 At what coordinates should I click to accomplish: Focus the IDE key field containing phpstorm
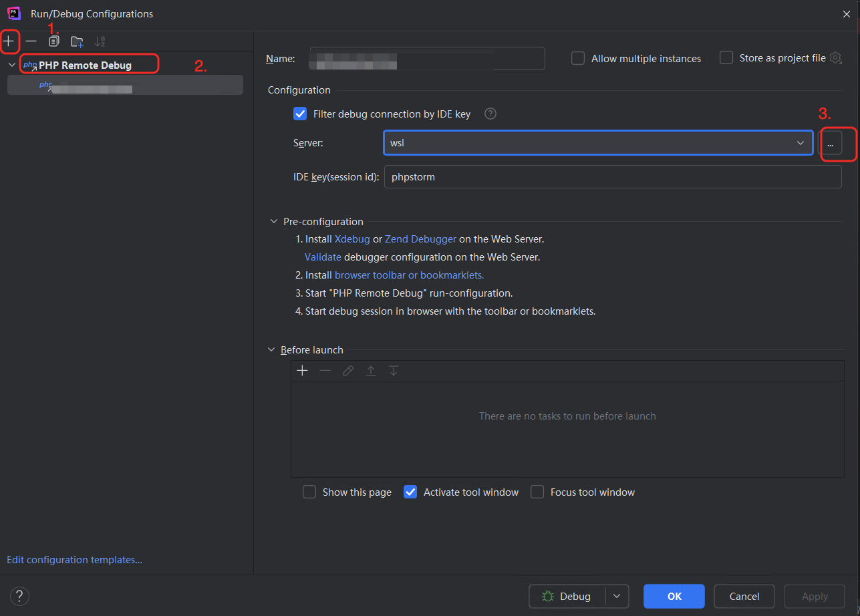(x=613, y=177)
